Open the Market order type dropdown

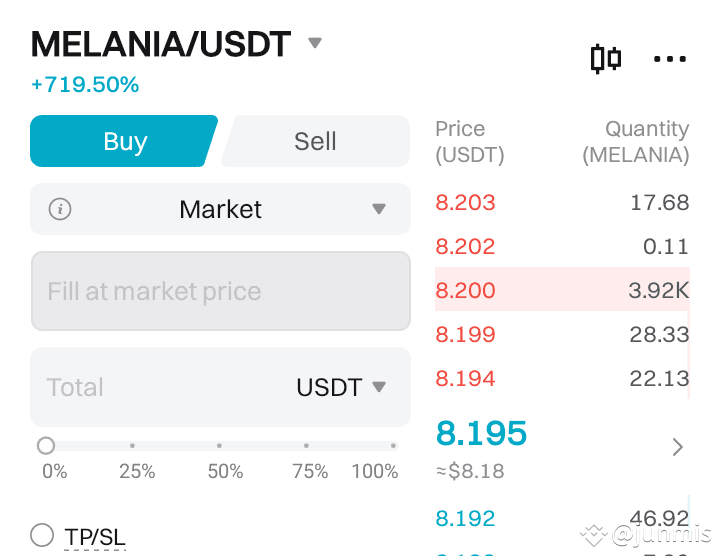point(220,209)
